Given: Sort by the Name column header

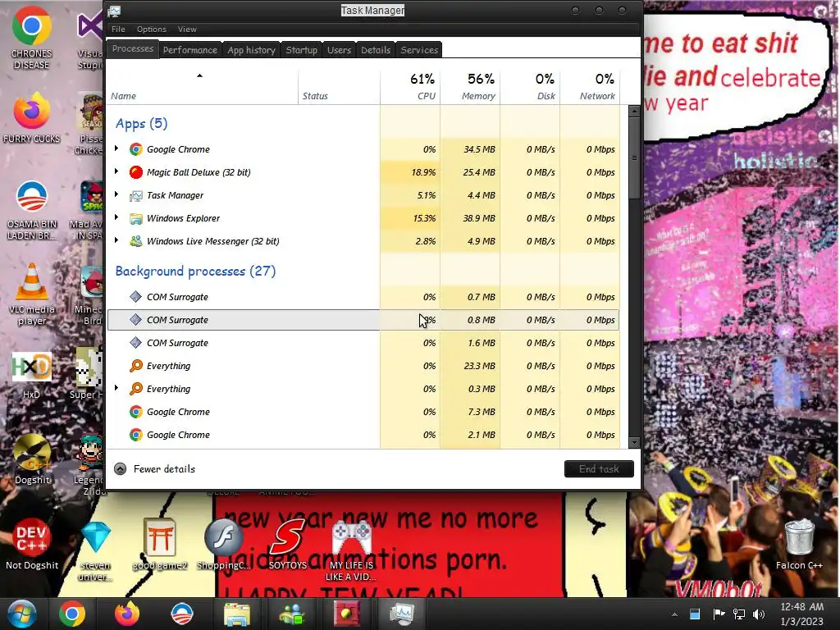Looking at the screenshot, I should point(203,86).
